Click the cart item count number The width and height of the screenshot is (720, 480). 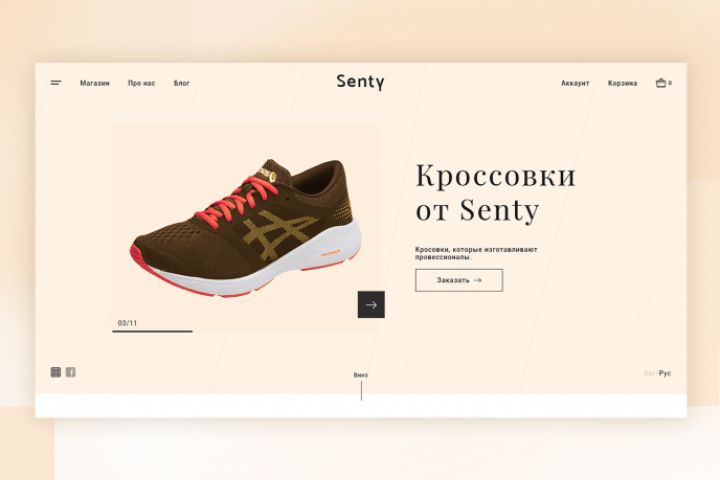tap(670, 83)
